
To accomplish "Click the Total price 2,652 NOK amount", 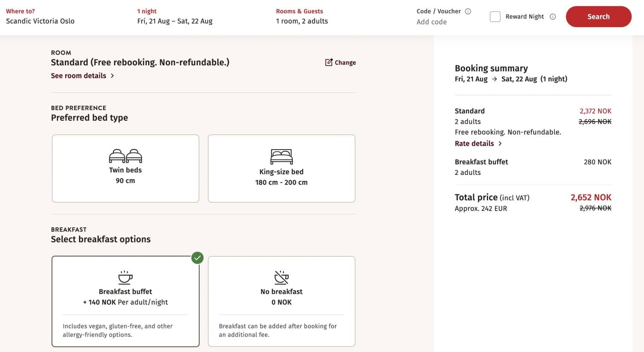I will (x=591, y=197).
